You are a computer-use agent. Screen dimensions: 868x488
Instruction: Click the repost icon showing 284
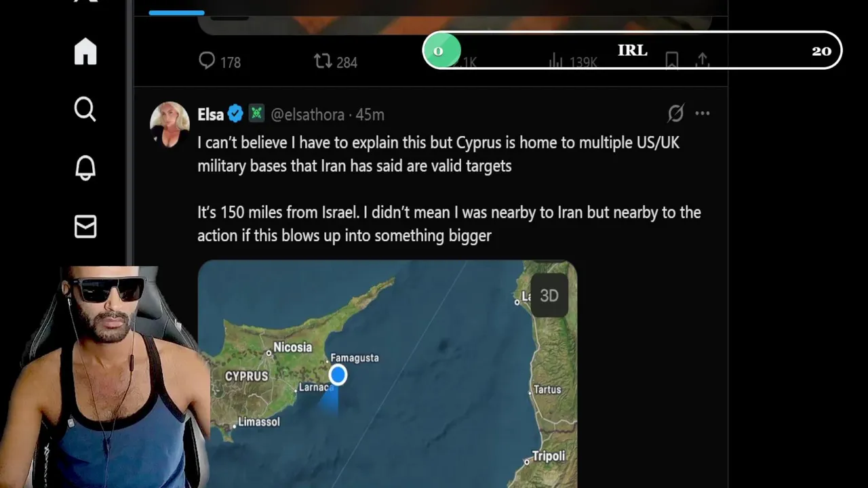323,62
